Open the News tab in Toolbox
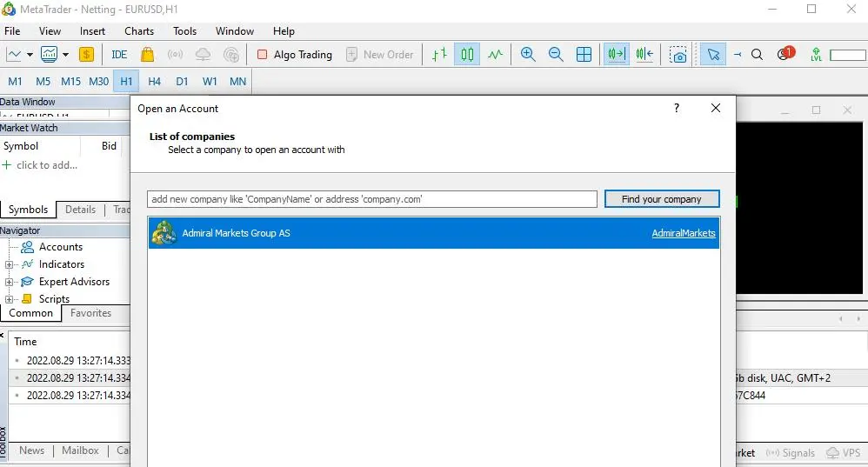The width and height of the screenshot is (868, 467). click(x=31, y=450)
